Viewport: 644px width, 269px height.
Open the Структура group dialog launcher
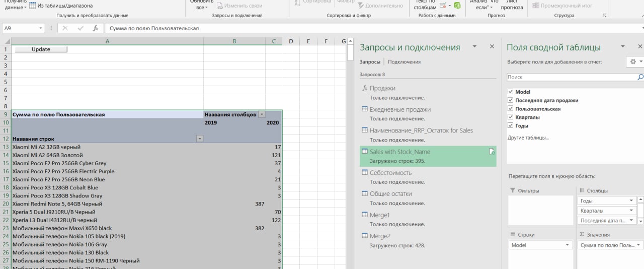604,16
